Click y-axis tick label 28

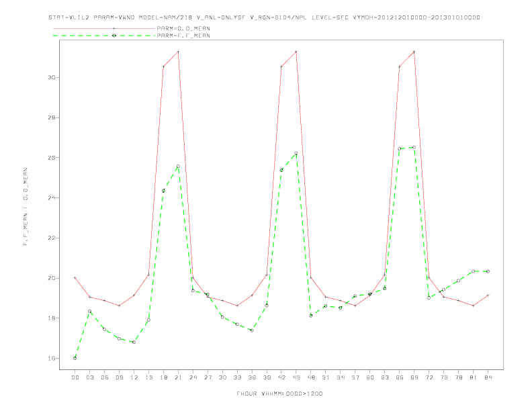51,118
